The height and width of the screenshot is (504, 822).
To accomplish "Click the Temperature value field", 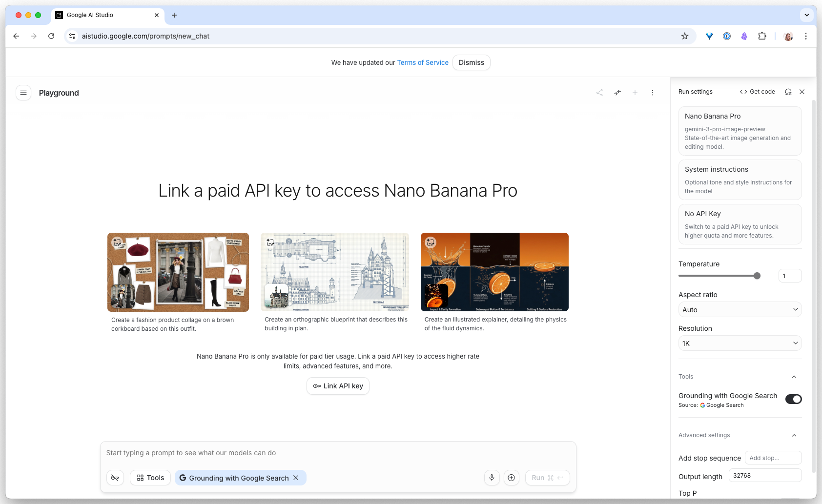I will pos(790,276).
